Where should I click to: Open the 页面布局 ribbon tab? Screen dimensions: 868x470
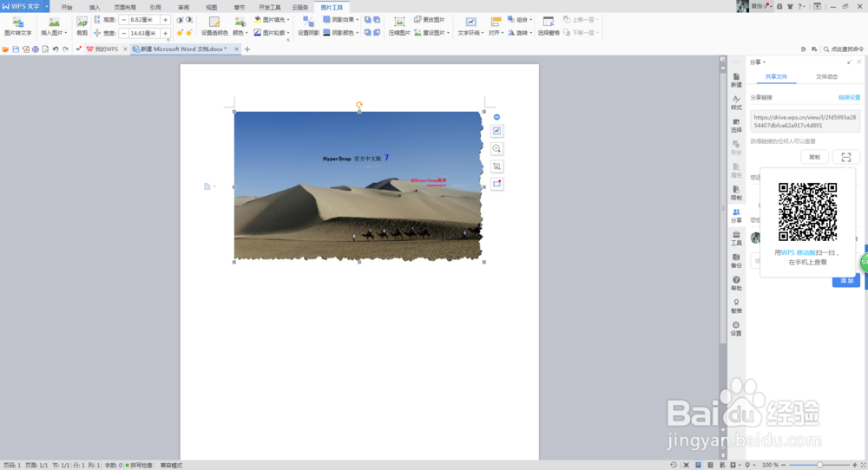(125, 7)
